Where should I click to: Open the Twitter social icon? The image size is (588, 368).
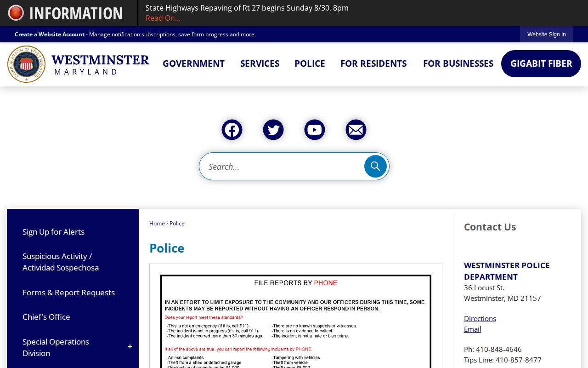tap(273, 130)
